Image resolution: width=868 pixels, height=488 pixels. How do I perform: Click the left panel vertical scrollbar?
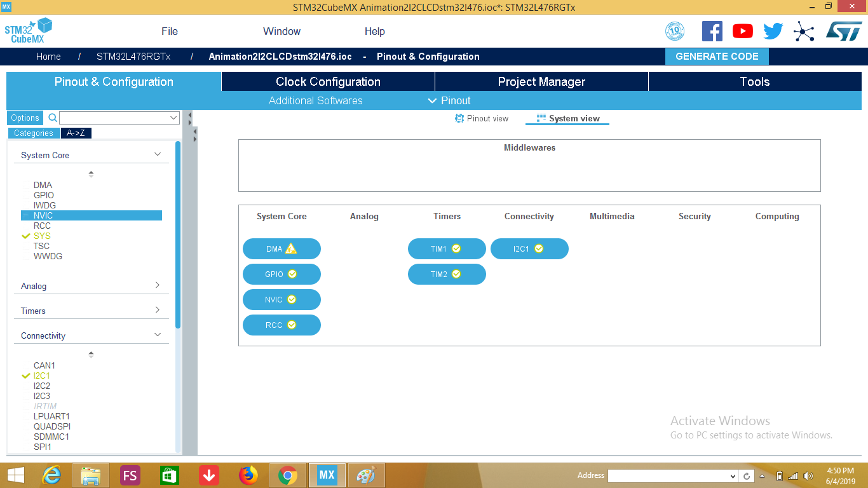click(178, 234)
